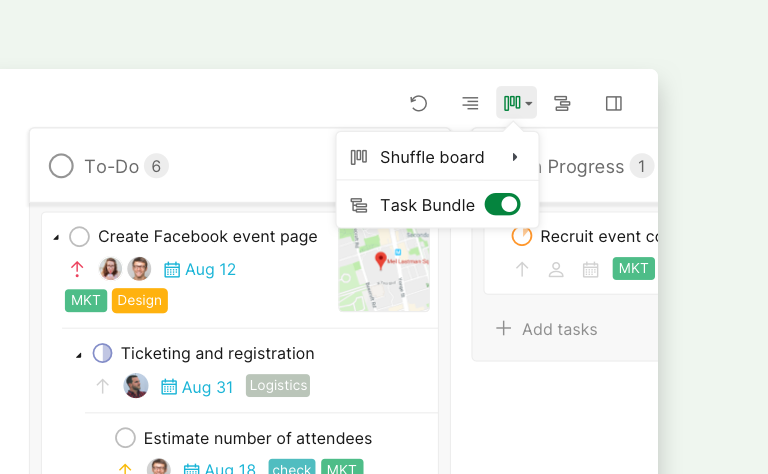Switch to list view icon
Viewport: 768px width, 474px height.
470,103
